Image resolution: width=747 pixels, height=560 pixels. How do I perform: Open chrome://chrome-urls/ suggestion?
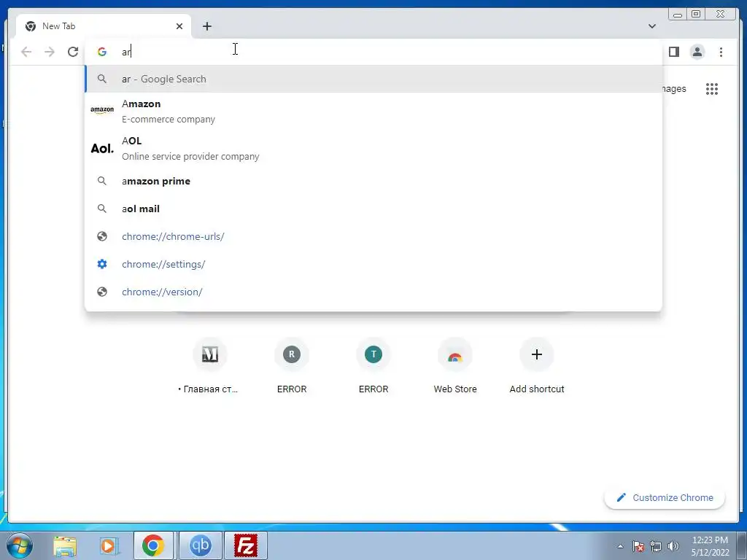coord(373,236)
